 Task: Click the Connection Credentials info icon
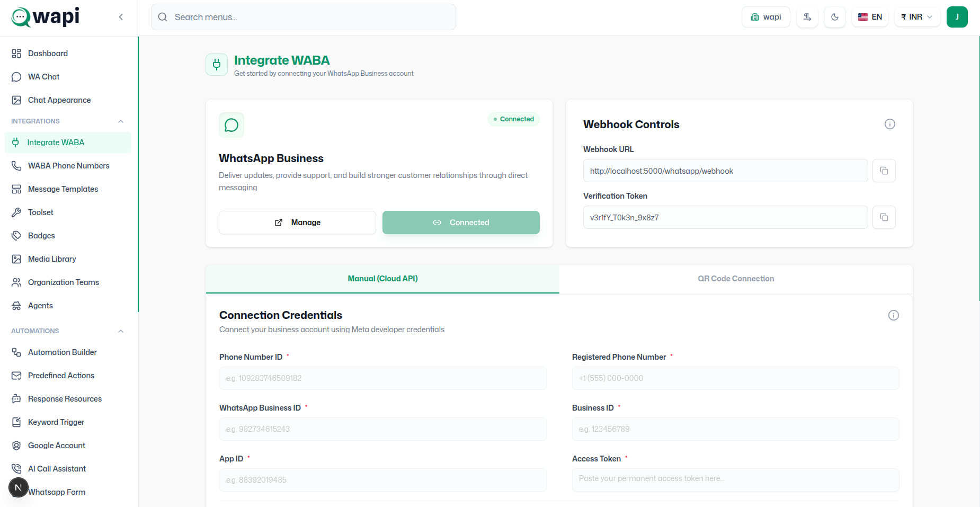pyautogui.click(x=894, y=315)
